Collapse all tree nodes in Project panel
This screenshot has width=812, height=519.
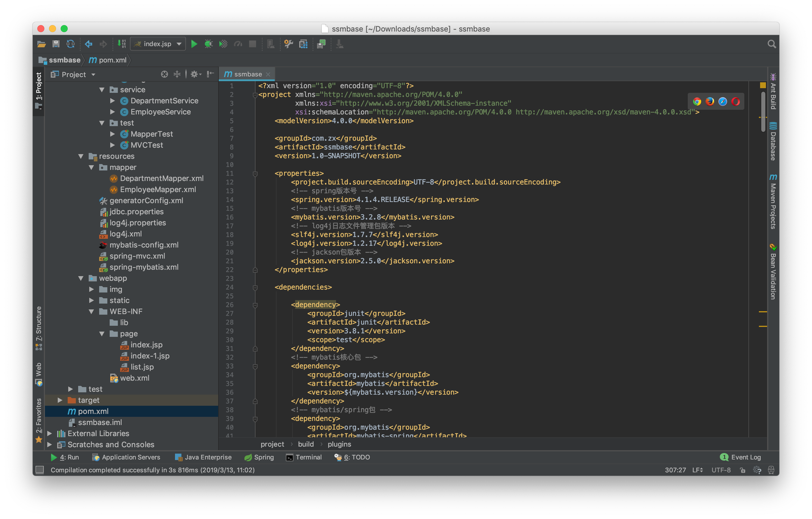click(x=177, y=74)
